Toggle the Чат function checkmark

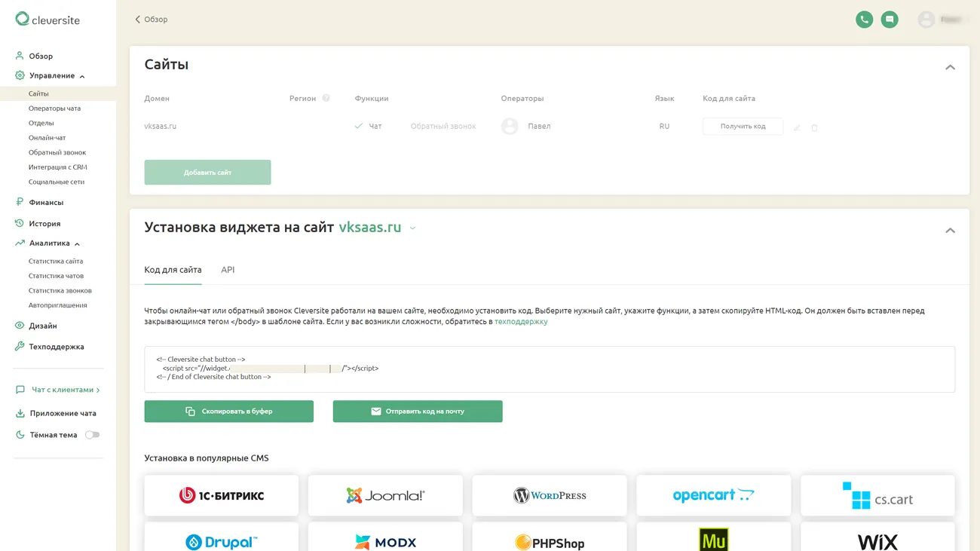(359, 126)
